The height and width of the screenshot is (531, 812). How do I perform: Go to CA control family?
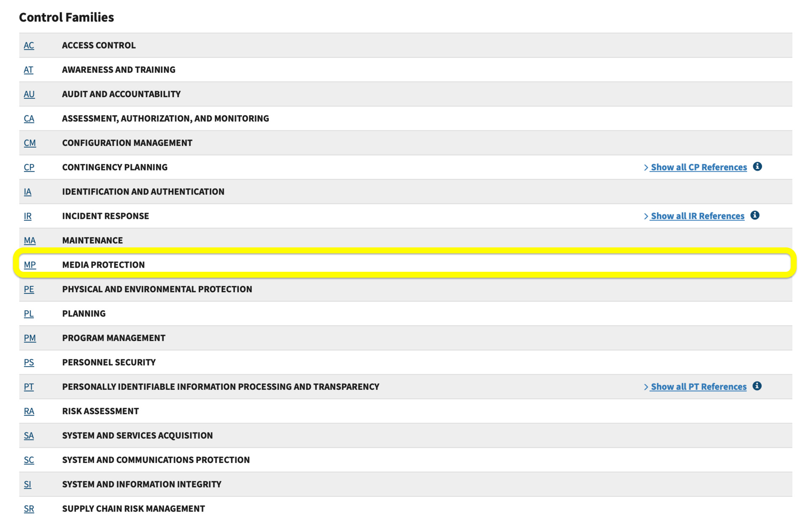(x=29, y=119)
